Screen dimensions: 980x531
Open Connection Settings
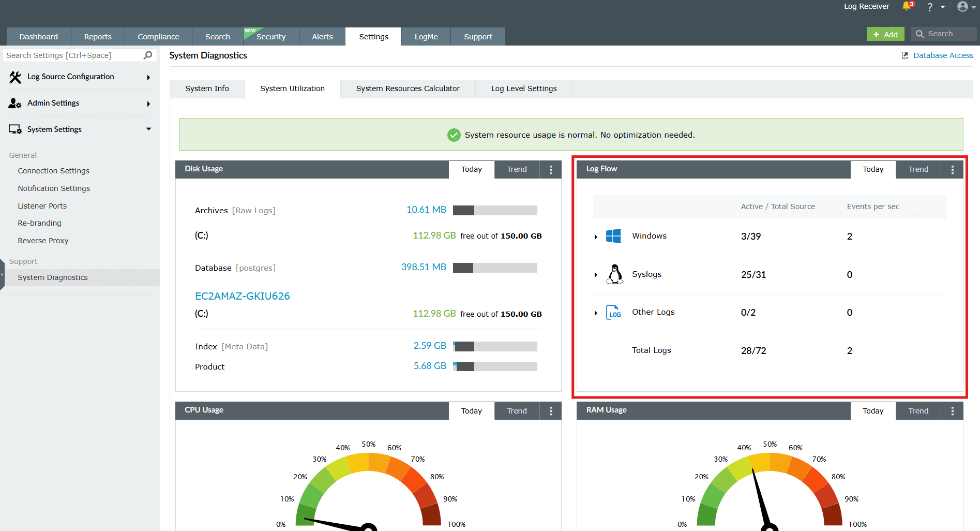[53, 171]
